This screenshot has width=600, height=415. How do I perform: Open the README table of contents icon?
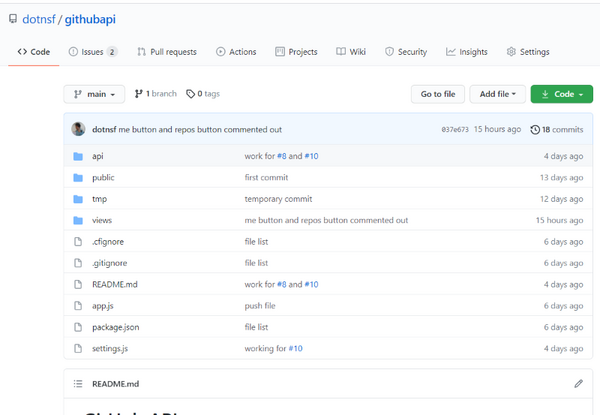coord(78,384)
